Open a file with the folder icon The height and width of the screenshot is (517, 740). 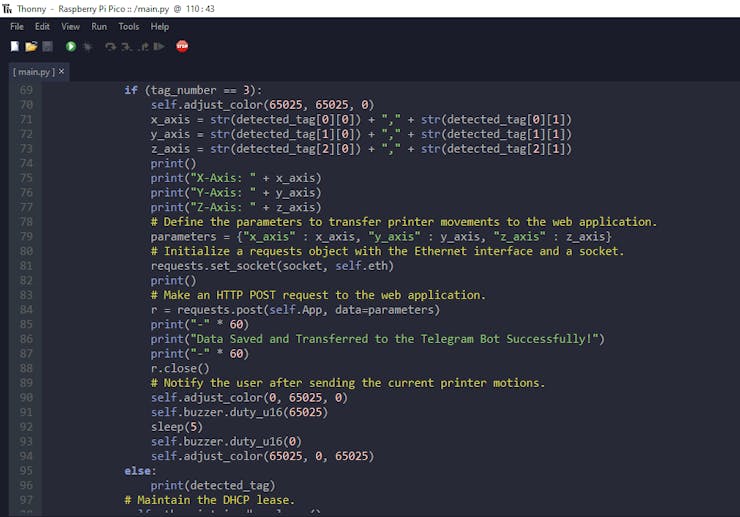tap(31, 46)
